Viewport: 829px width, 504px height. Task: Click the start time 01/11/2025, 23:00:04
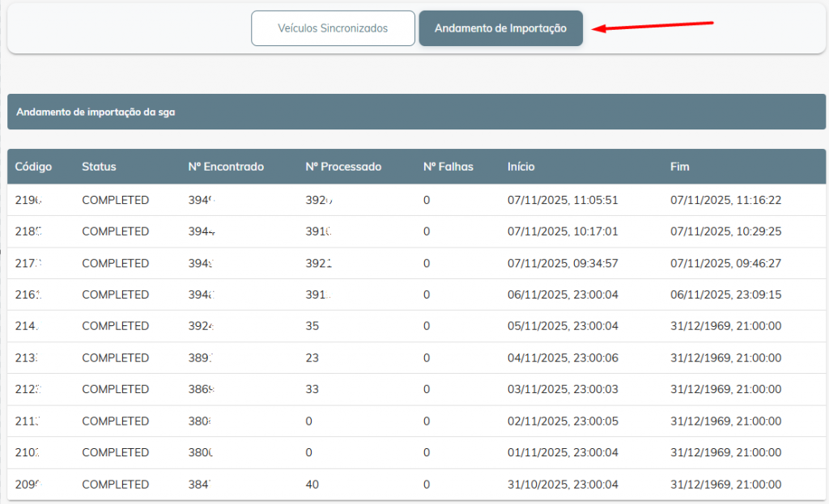563,452
